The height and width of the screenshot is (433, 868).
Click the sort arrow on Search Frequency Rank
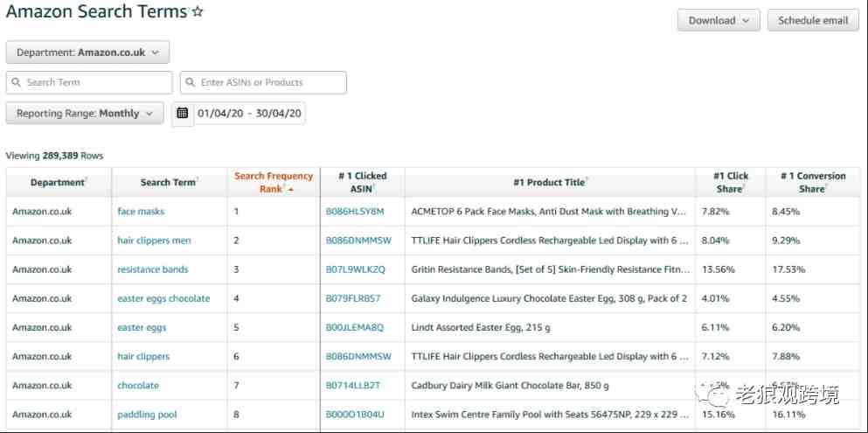pos(291,189)
